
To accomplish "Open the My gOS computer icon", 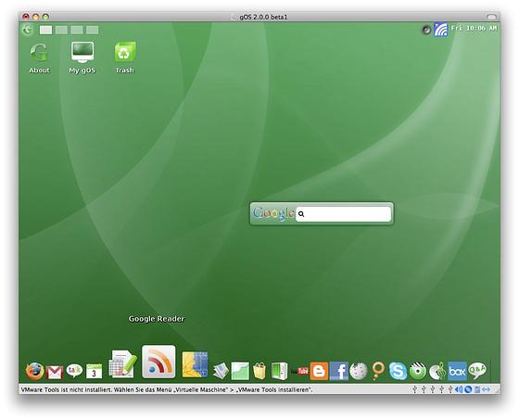I will [x=82, y=58].
